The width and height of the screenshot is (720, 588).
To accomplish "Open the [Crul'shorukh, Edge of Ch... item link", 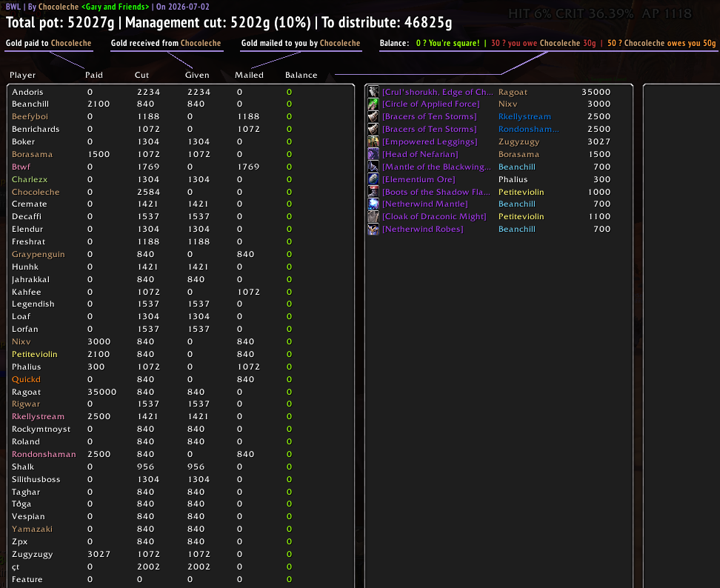I will point(437,92).
